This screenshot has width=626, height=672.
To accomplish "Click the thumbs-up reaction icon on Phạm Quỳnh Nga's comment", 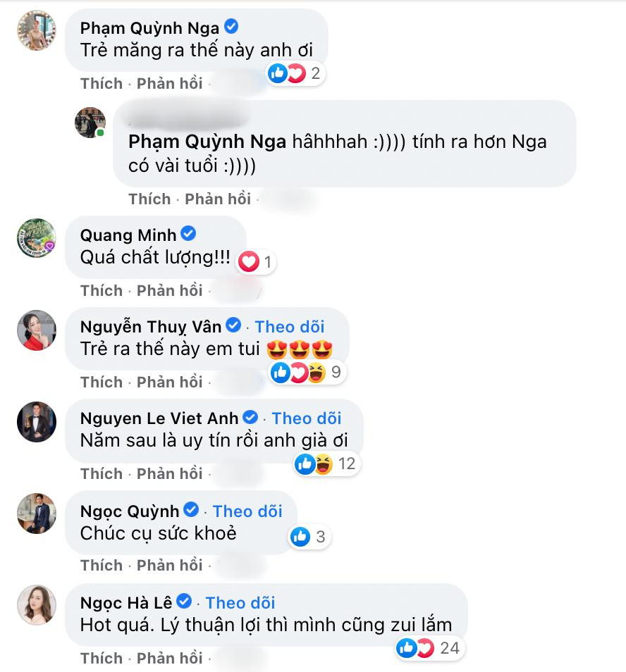I will pos(277,72).
